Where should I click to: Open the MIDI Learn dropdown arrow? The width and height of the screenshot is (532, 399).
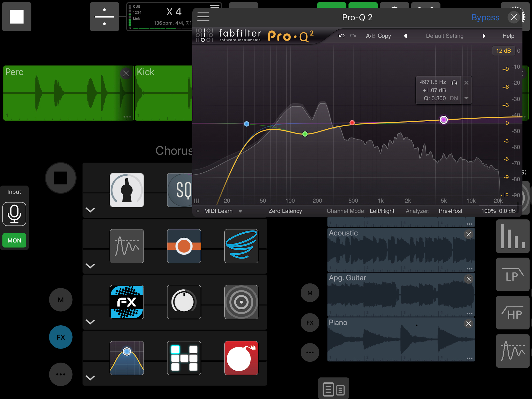click(x=240, y=211)
